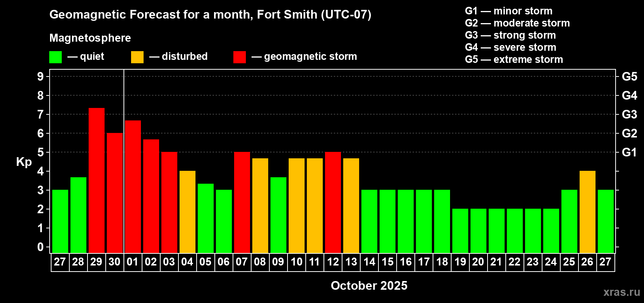
Task: Click the G3 strong storm legend text
Action: coord(510,35)
